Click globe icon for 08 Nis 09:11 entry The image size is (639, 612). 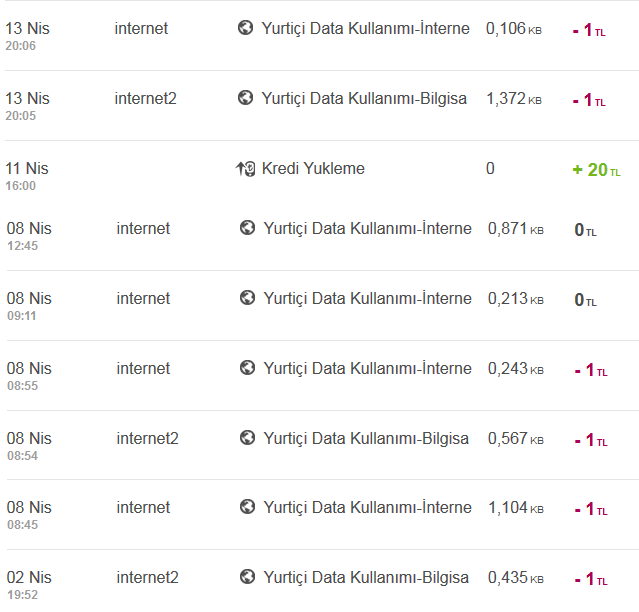pyautogui.click(x=247, y=298)
